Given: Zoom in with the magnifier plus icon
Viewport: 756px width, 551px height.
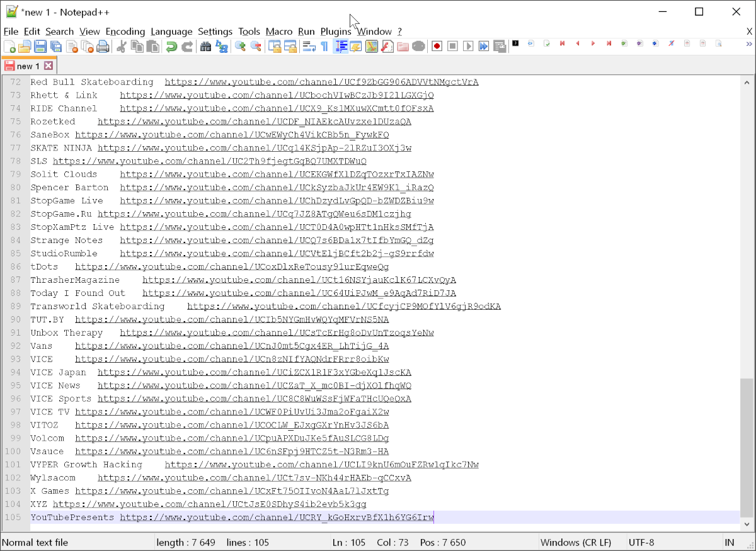Looking at the screenshot, I should tap(240, 46).
